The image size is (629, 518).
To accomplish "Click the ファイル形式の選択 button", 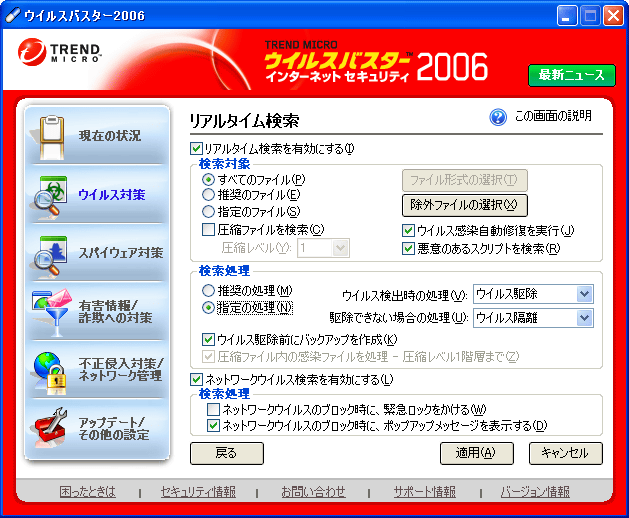I will (465, 180).
